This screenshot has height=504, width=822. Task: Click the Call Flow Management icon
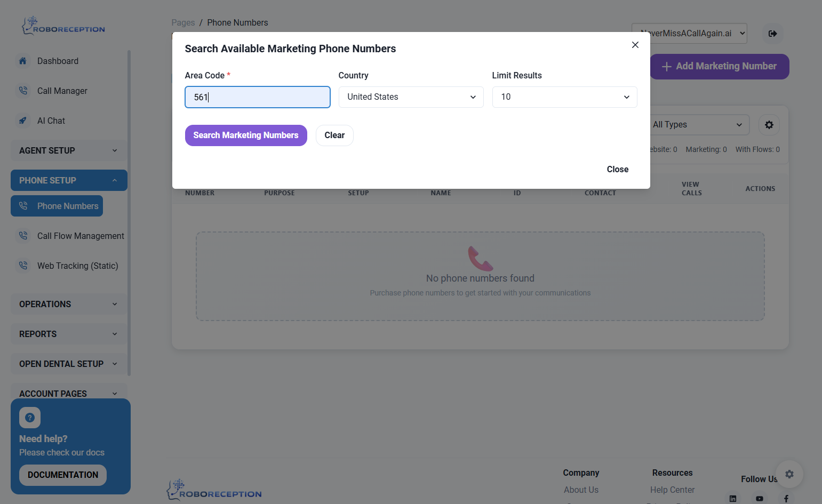(23, 236)
